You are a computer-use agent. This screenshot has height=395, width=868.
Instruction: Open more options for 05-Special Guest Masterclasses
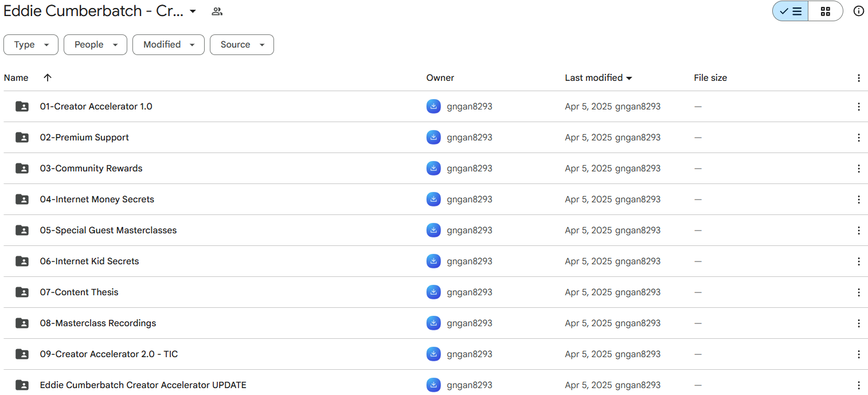pos(858,230)
